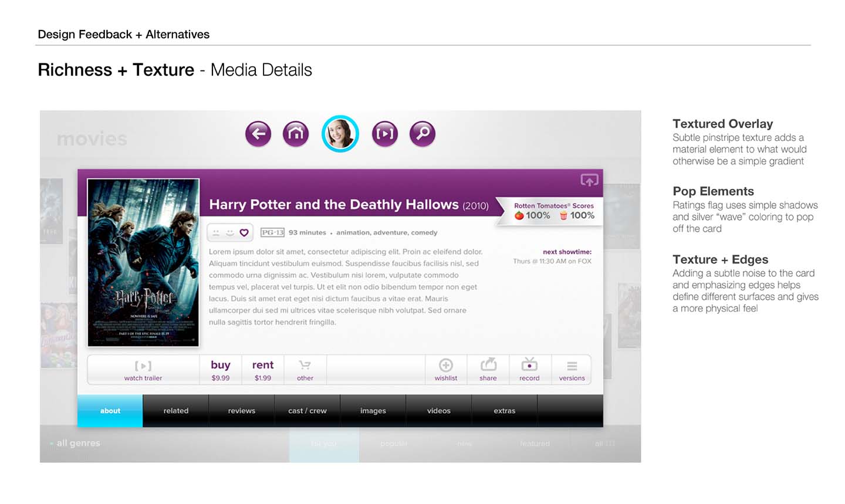Click the Rotten Tomatoes tomato score 100%
The height and width of the screenshot is (504, 845).
click(x=533, y=215)
